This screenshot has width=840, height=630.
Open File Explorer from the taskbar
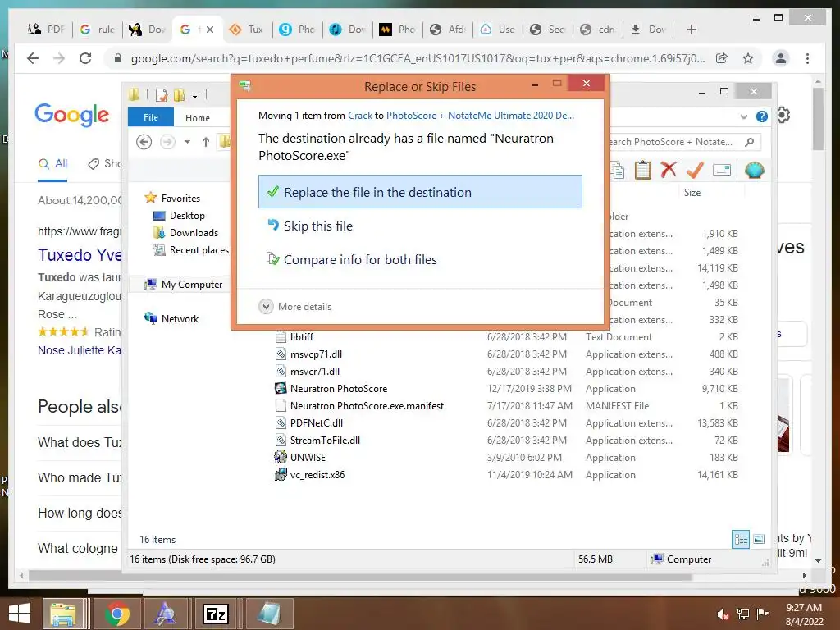pos(63,614)
